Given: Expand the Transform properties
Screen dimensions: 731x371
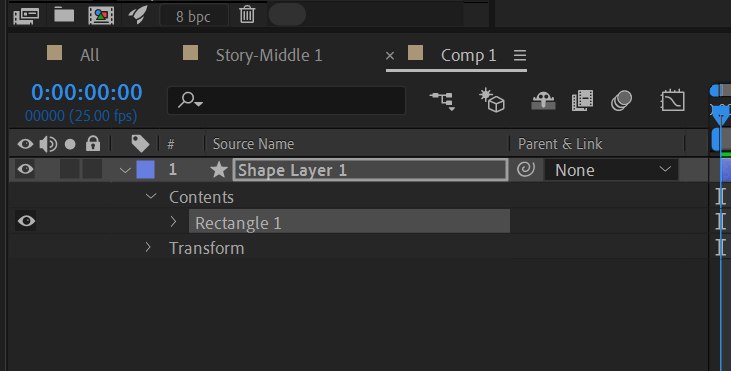Looking at the screenshot, I should (x=148, y=247).
